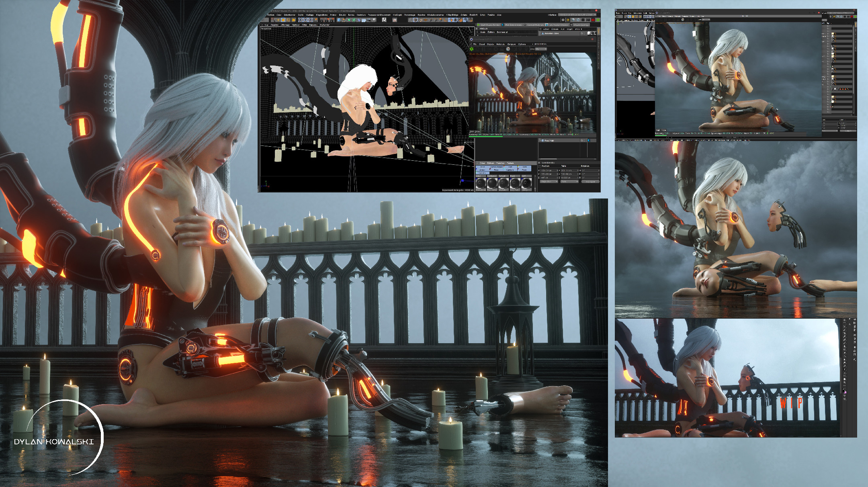Click the green Octane logo in top-right toolbar

click(x=598, y=20)
